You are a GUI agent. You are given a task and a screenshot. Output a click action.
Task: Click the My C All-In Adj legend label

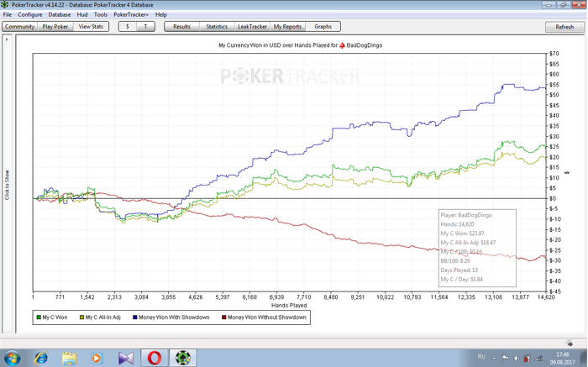(x=103, y=317)
